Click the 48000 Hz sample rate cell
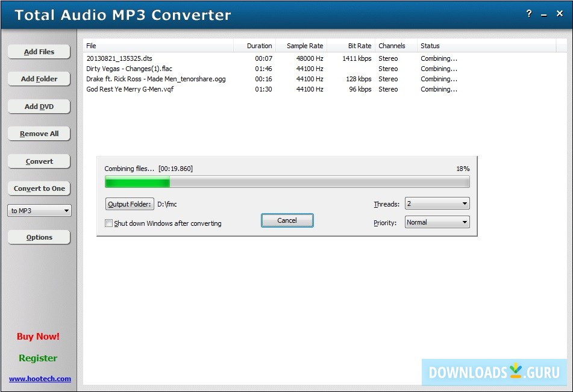The image size is (573, 392). coord(310,58)
